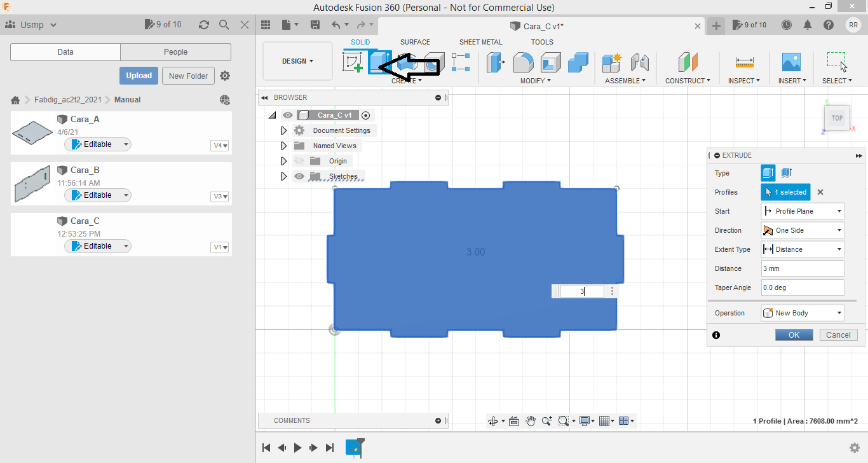
Task: Open the DESIGN workspace dropdown
Action: pos(298,62)
